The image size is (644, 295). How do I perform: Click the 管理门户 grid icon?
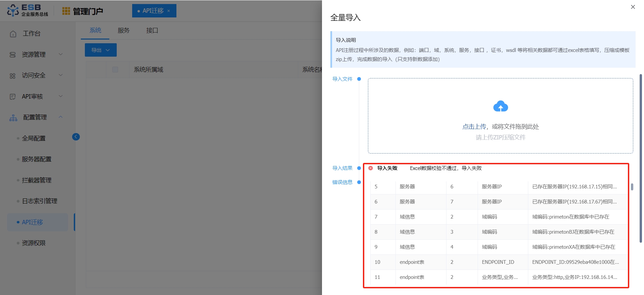[x=66, y=11]
